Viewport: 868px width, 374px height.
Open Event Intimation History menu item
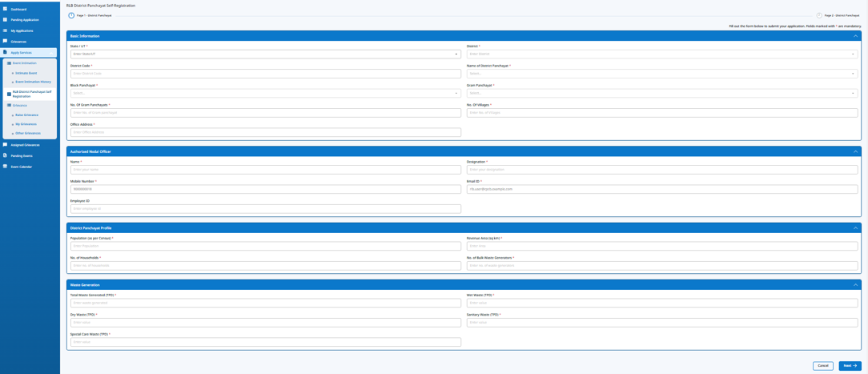pos(31,82)
